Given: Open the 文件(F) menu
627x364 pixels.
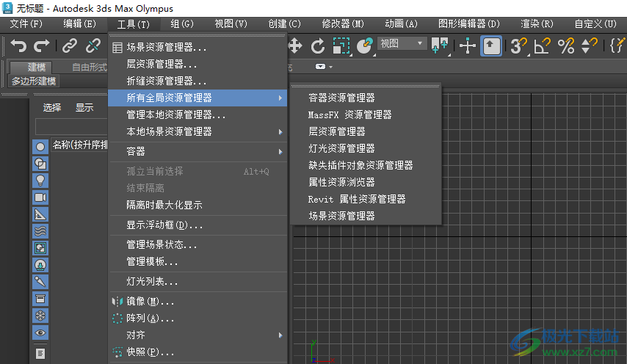Looking at the screenshot, I should [x=26, y=24].
